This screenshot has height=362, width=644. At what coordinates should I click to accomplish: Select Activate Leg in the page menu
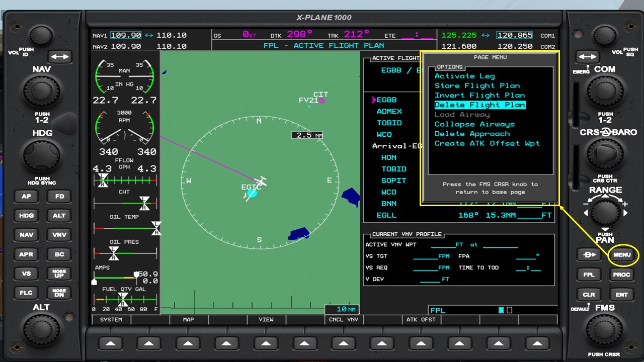pyautogui.click(x=465, y=76)
